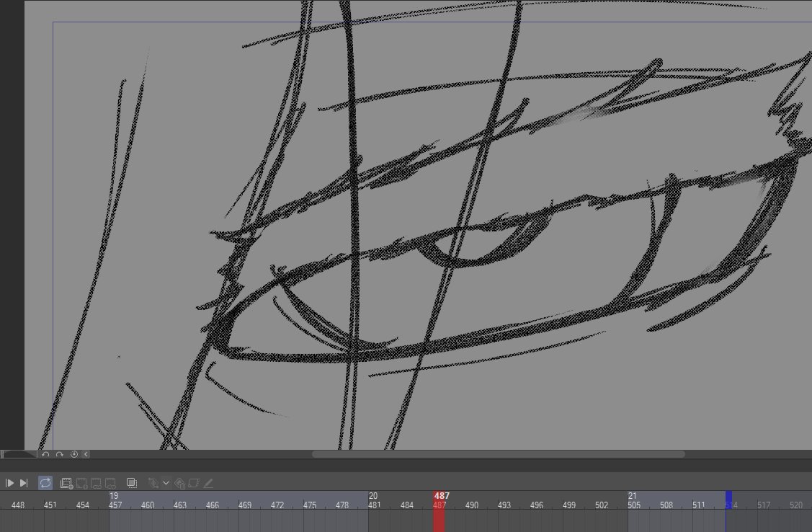Image resolution: width=812 pixels, height=532 pixels.
Task: Select frame 502 on the ruler
Action: coord(602,505)
